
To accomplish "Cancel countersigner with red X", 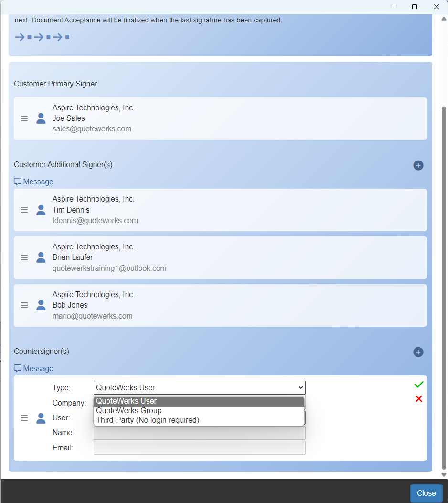I will [419, 399].
